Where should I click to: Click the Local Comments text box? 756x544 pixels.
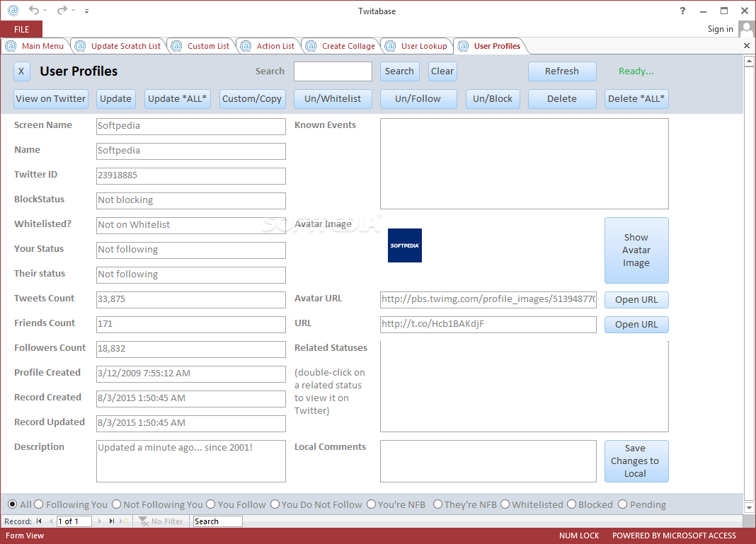488,461
